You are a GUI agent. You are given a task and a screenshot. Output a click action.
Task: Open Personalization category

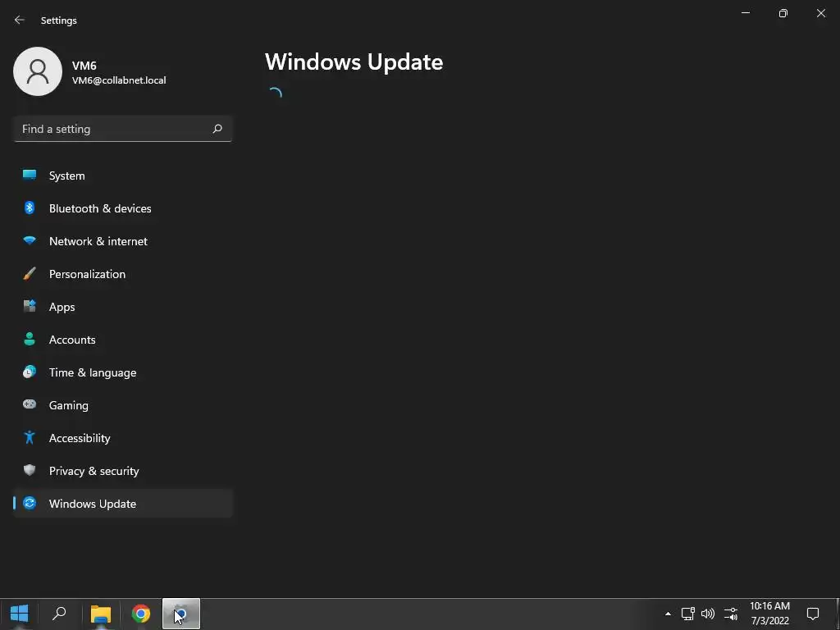click(123, 274)
